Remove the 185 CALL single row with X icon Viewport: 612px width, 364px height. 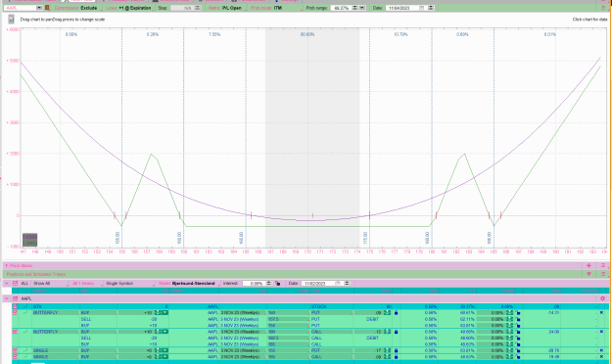(x=601, y=356)
